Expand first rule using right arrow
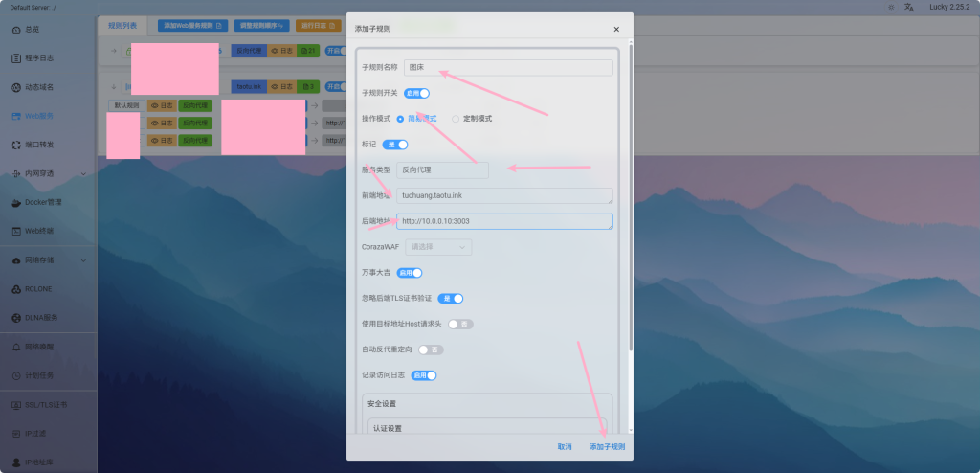The height and width of the screenshot is (473, 980). coord(113,51)
